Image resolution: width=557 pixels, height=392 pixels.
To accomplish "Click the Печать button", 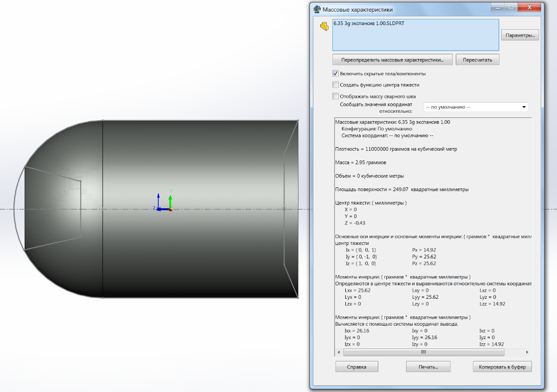I will point(428,367).
